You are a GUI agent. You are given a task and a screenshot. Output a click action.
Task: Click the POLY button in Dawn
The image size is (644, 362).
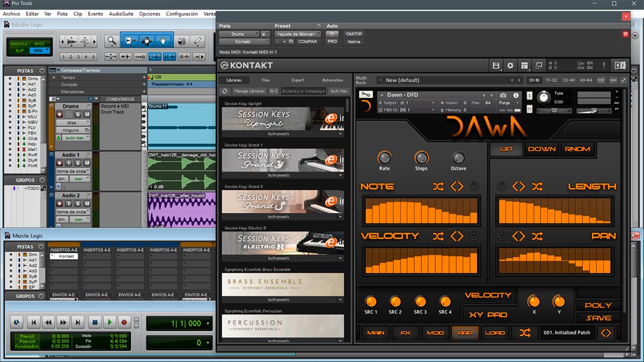[598, 305]
